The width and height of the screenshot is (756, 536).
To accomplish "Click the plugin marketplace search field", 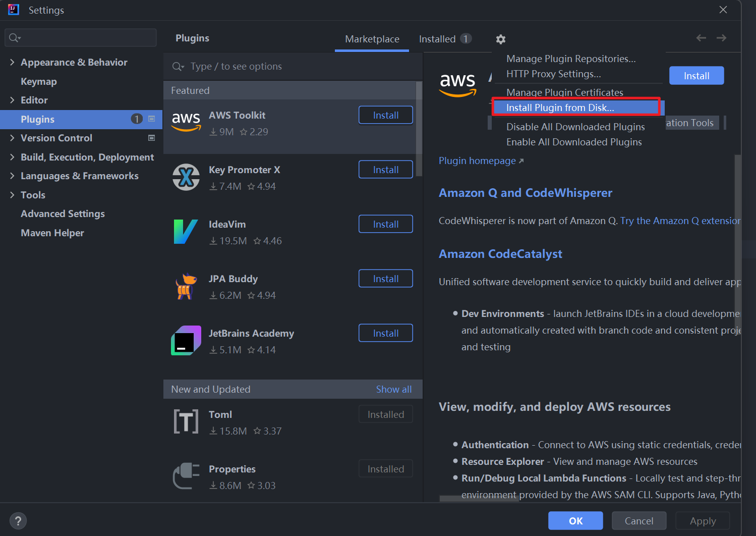I will [x=293, y=67].
